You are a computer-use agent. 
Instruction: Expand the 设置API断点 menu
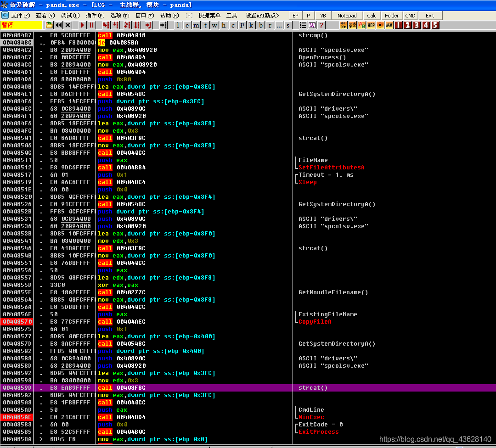point(262,16)
